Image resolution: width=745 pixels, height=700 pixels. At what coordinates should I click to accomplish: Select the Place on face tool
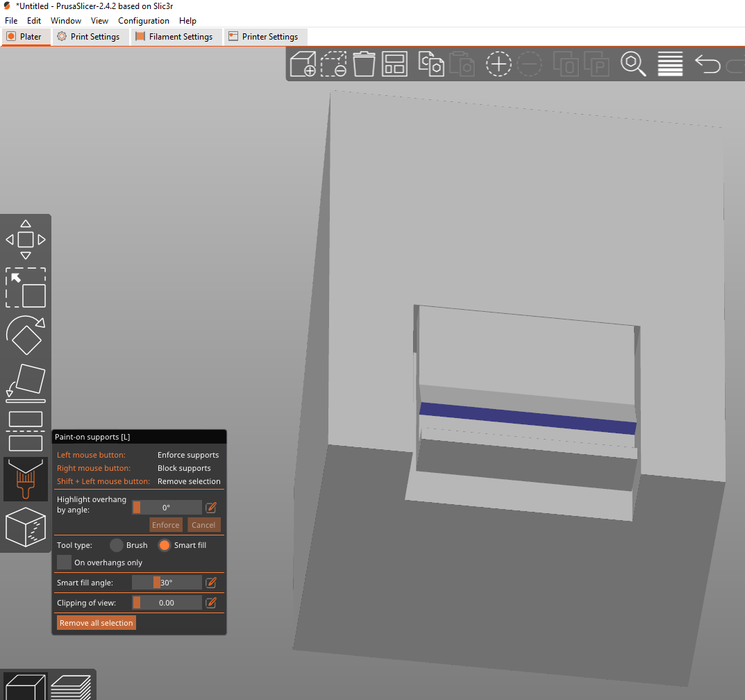click(26, 383)
